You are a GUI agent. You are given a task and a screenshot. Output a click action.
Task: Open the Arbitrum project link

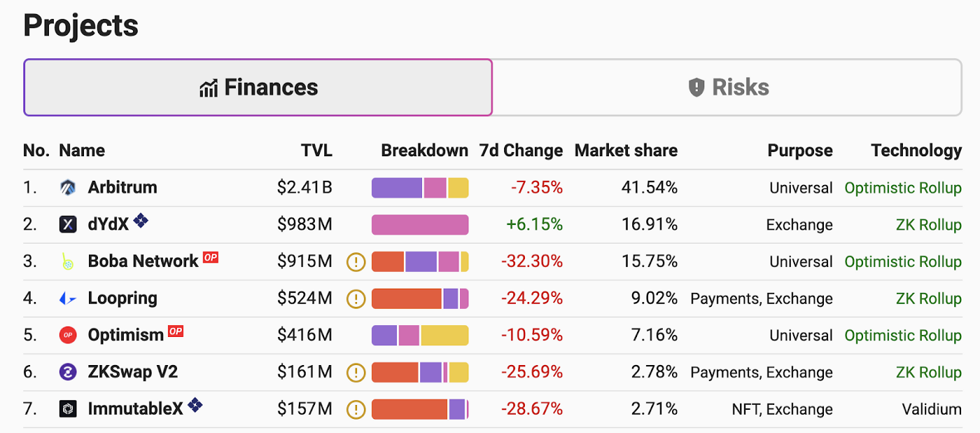click(x=122, y=188)
